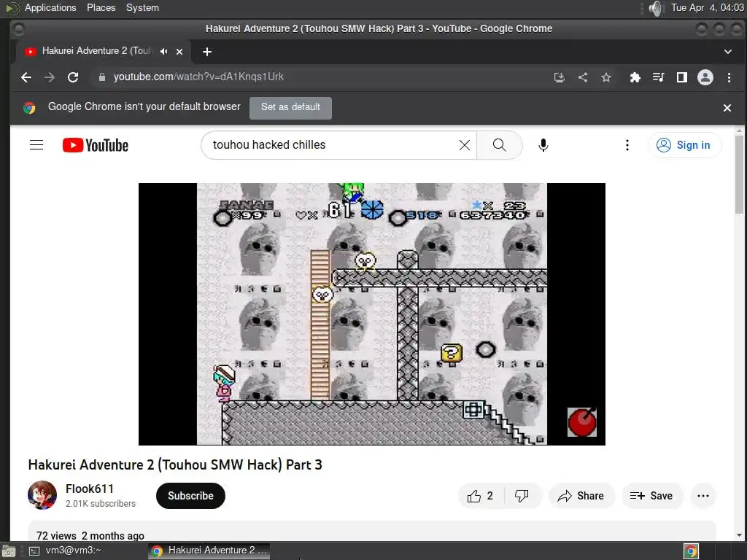Image resolution: width=747 pixels, height=560 pixels.
Task: Open the Places menu
Action: tap(101, 7)
